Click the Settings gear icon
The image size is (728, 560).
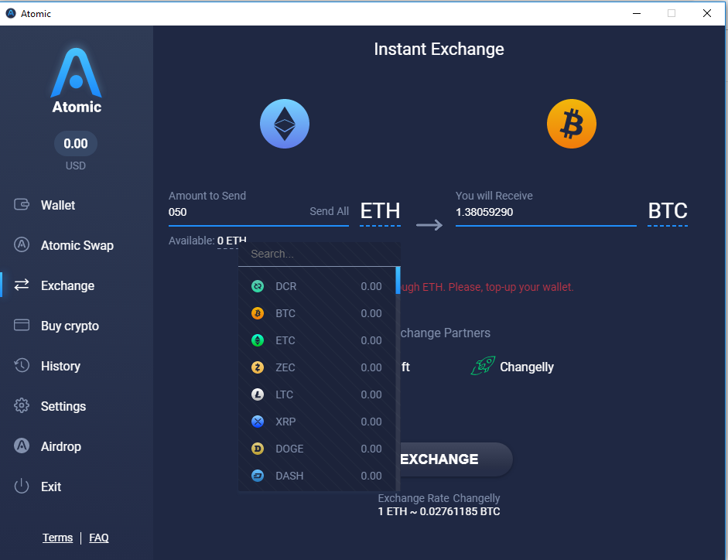22,405
